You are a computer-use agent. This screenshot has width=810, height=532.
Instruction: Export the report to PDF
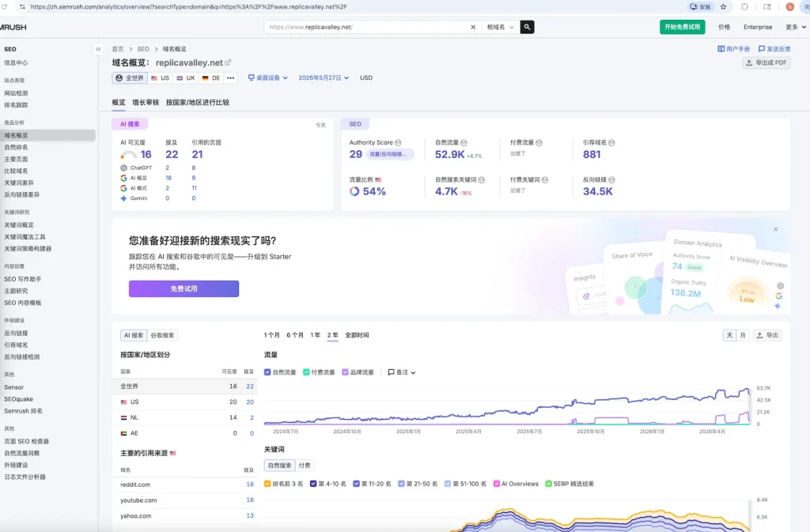766,62
